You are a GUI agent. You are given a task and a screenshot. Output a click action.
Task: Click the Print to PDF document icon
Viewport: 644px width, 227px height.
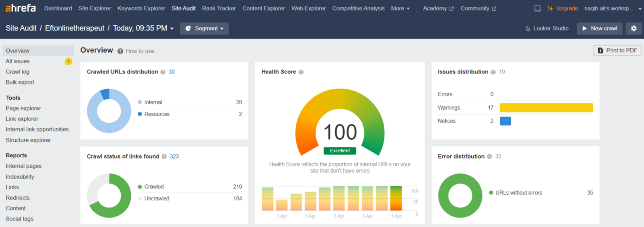(600, 50)
